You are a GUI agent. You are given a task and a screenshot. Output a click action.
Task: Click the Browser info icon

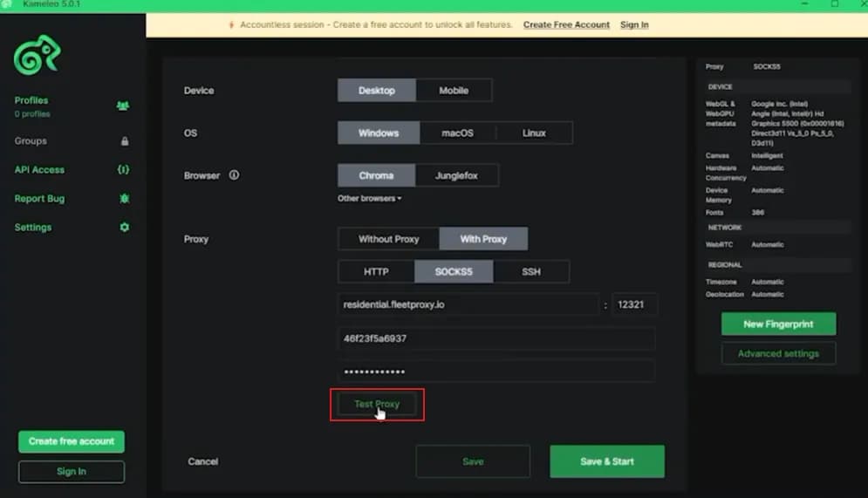(234, 174)
